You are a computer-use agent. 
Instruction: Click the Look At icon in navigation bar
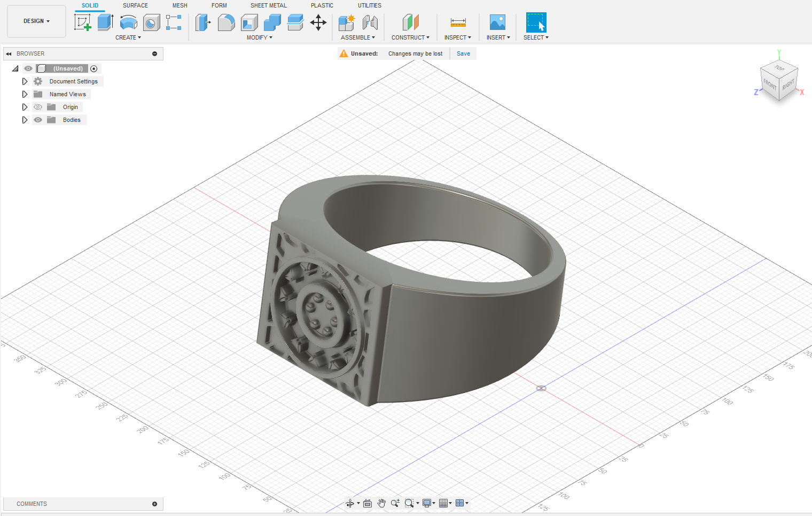coord(368,503)
